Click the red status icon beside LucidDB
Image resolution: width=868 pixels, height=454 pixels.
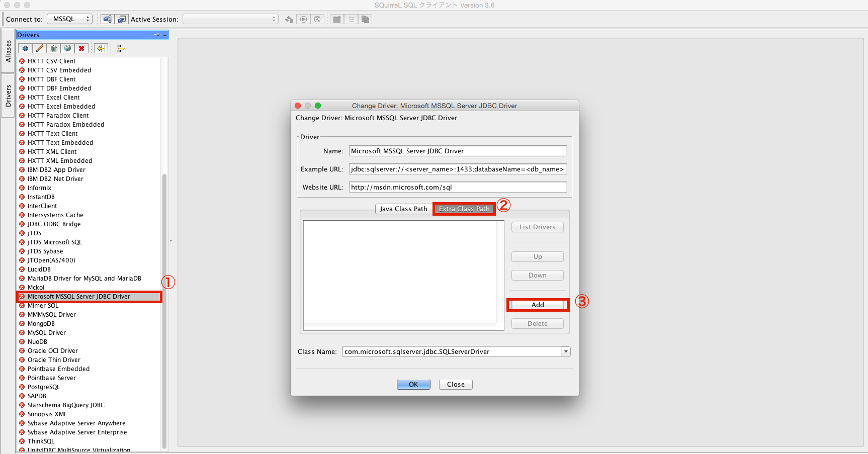[22, 269]
